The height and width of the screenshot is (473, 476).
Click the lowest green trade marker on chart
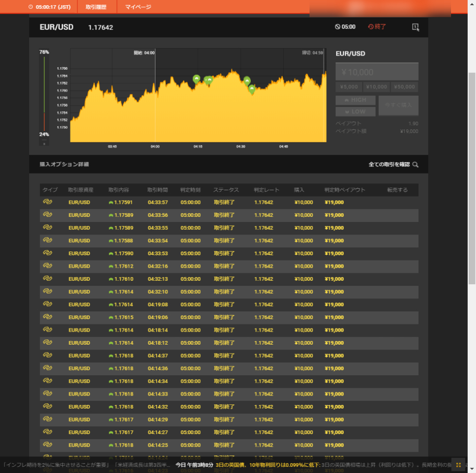pos(252,89)
